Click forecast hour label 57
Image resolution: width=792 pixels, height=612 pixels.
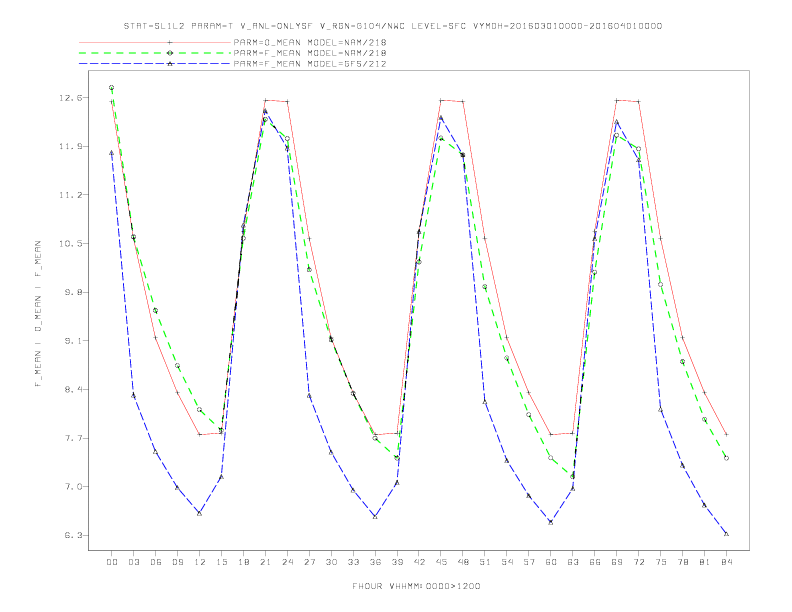pyautogui.click(x=529, y=562)
